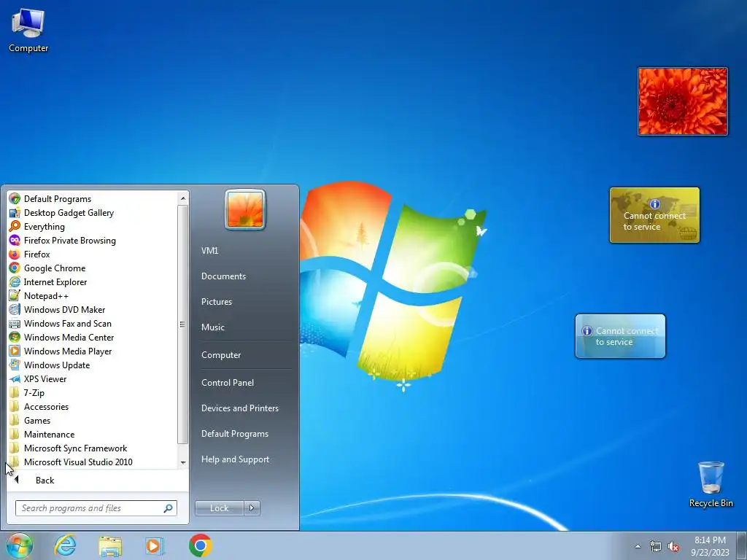This screenshot has height=560, width=747.
Task: Open Computer in the Start menu right pane
Action: 221,355
